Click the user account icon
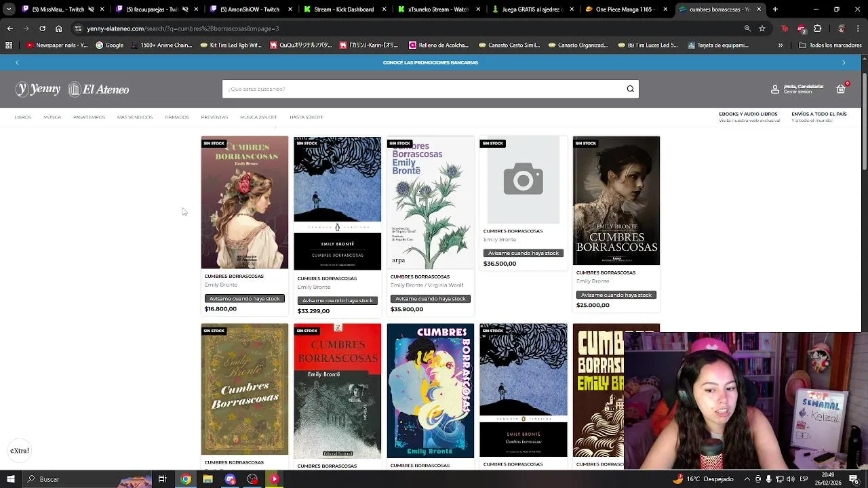This screenshot has height=488, width=868. [775, 89]
